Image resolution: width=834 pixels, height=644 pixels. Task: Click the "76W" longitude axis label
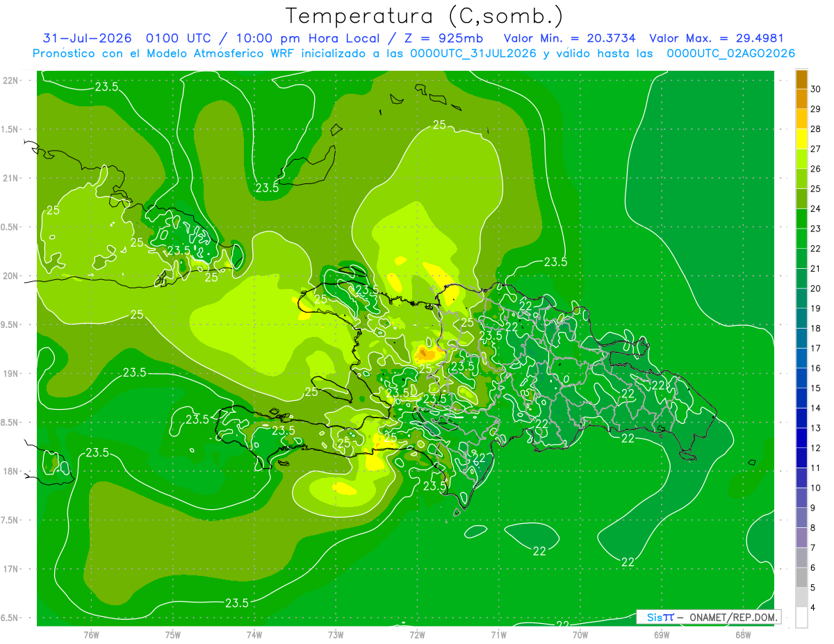pyautogui.click(x=91, y=634)
